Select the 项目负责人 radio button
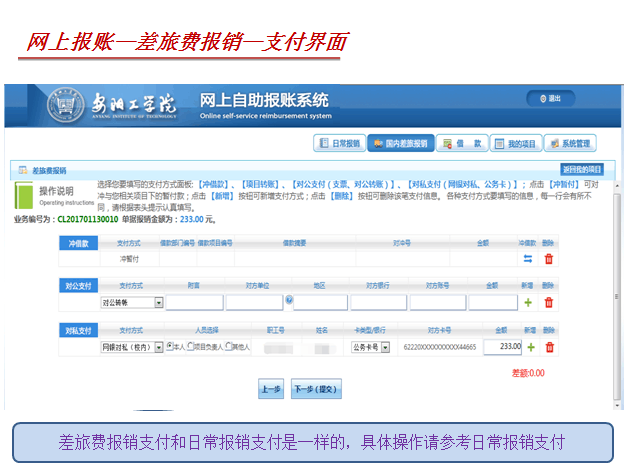The height and width of the screenshot is (470, 624). 190,347
